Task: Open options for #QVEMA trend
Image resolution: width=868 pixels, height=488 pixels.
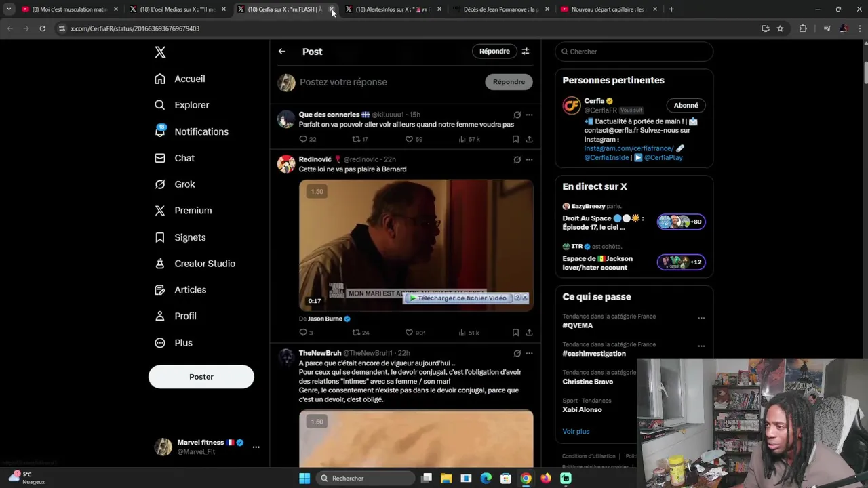Action: (701, 318)
